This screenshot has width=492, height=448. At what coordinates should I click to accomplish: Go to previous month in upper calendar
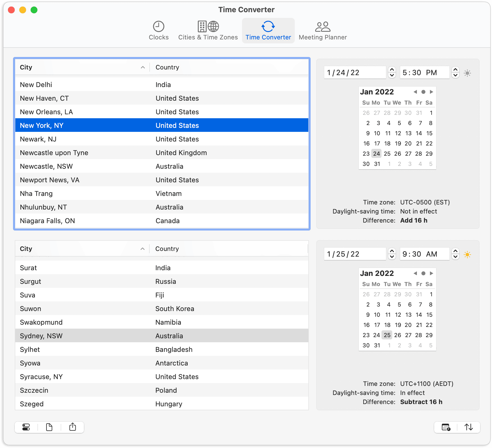(415, 92)
